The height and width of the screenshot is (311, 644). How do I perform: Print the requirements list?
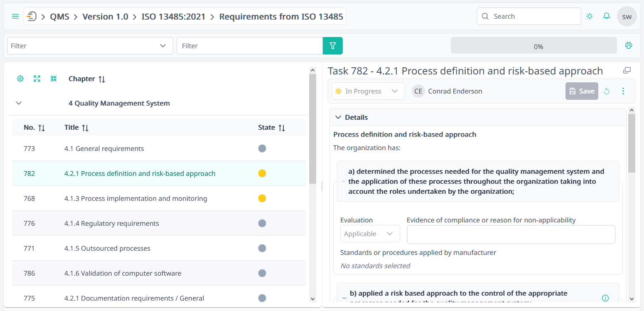click(x=629, y=45)
